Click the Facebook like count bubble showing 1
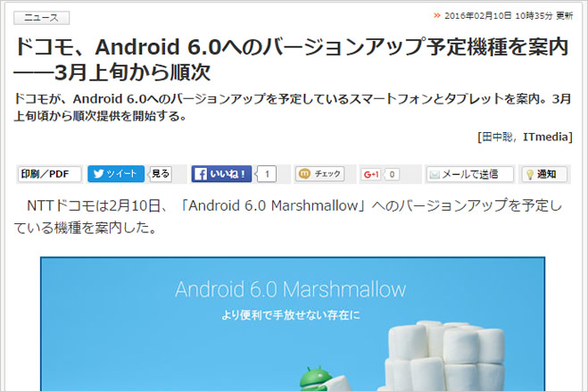The image size is (588, 392). pyautogui.click(x=266, y=174)
